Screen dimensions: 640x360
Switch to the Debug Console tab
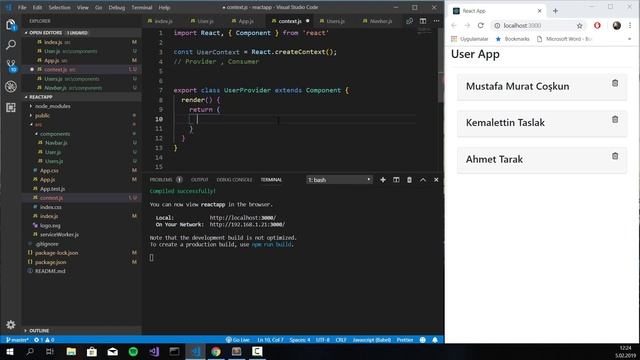234,180
